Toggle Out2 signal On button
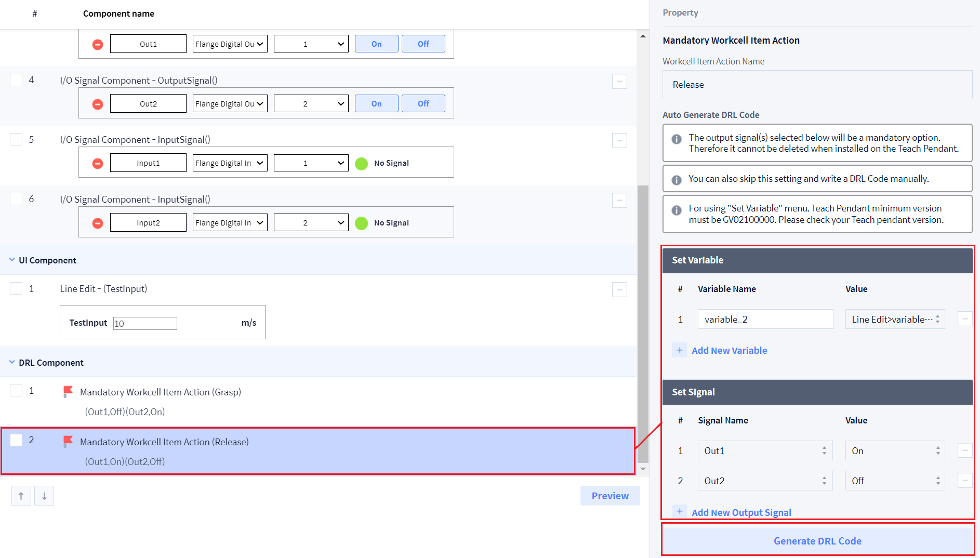The width and height of the screenshot is (980, 558). click(376, 104)
